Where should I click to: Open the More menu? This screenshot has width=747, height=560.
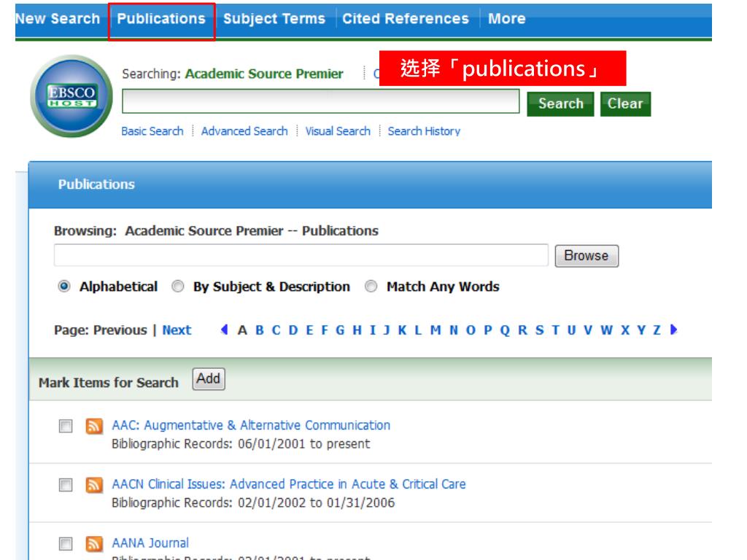[507, 18]
